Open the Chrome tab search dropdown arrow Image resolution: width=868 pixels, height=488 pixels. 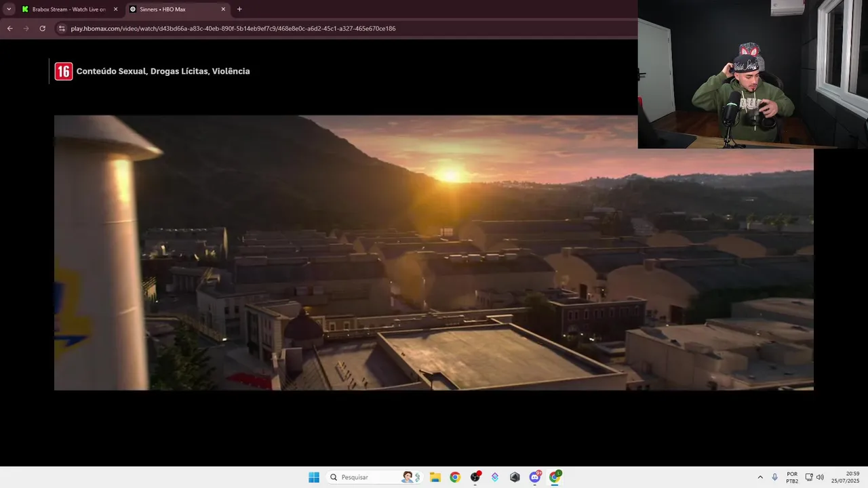click(9, 9)
